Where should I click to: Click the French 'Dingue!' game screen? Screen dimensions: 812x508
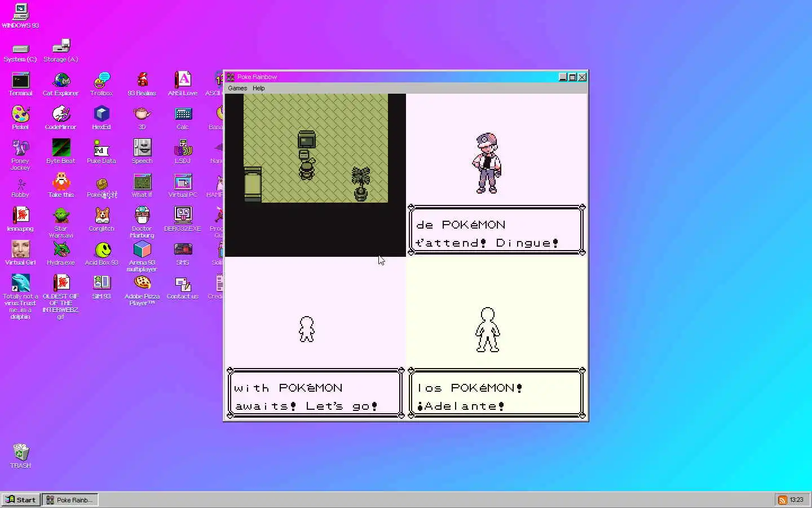click(497, 175)
